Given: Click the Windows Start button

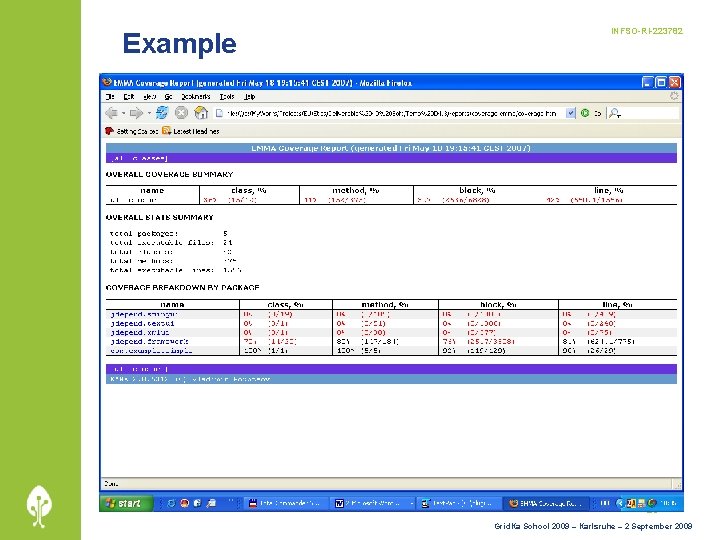Looking at the screenshot, I should (x=126, y=503).
